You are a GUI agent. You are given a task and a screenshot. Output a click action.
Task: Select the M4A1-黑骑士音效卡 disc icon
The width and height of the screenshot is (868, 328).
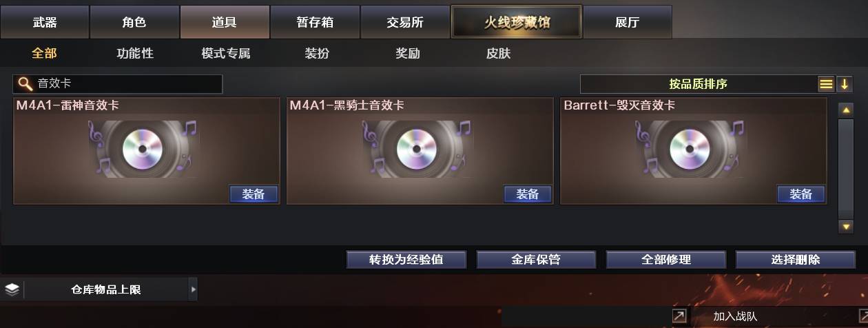(417, 149)
